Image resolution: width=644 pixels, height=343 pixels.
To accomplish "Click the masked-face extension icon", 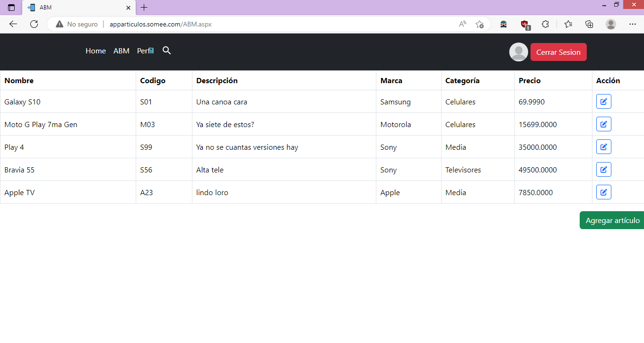I will 504,24.
